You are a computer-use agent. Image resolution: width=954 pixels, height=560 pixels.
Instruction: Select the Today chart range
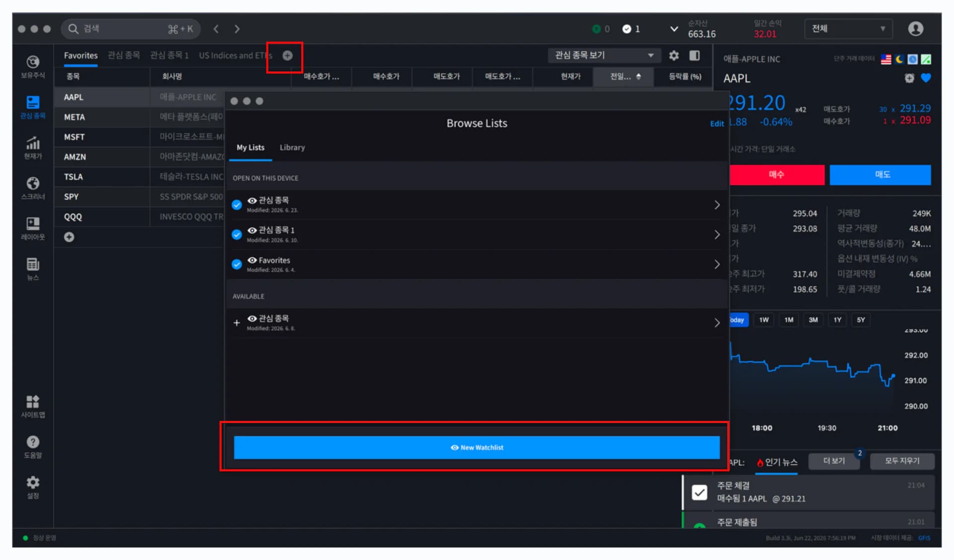[738, 320]
